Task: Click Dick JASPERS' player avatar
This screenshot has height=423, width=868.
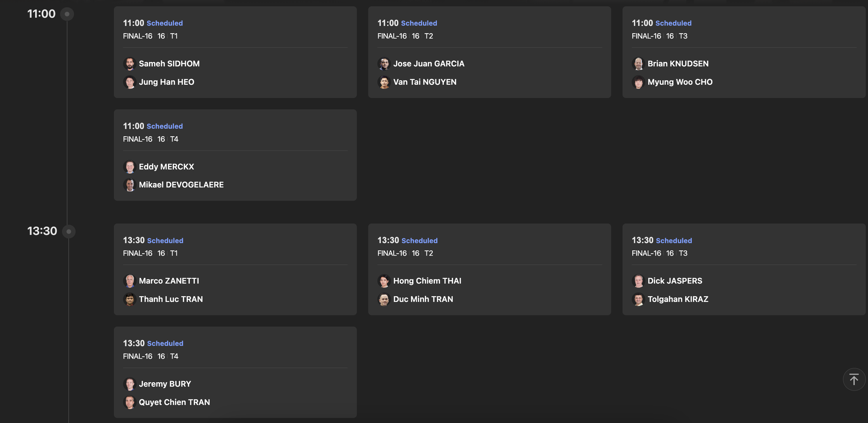Action: coord(638,281)
